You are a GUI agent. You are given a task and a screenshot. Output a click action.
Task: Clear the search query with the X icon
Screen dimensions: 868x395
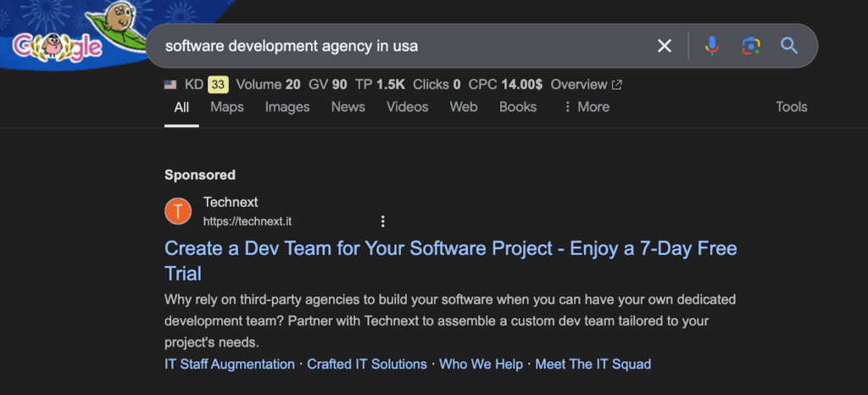pos(665,46)
